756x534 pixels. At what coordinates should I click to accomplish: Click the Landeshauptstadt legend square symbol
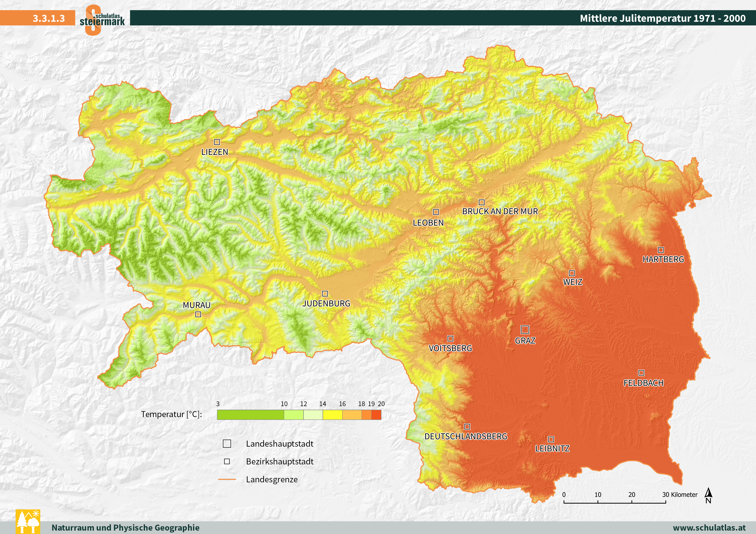tap(227, 444)
